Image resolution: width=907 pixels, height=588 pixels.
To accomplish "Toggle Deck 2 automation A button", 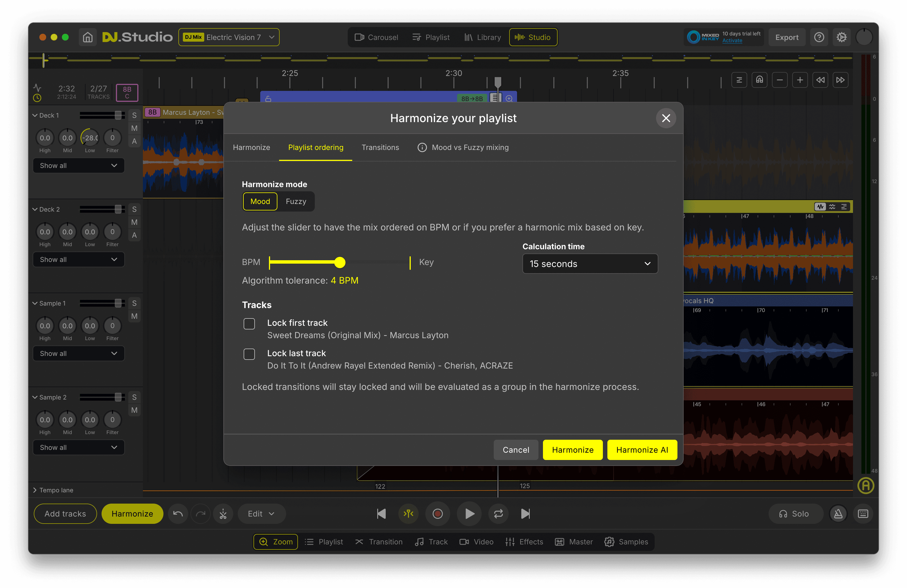I will click(134, 235).
